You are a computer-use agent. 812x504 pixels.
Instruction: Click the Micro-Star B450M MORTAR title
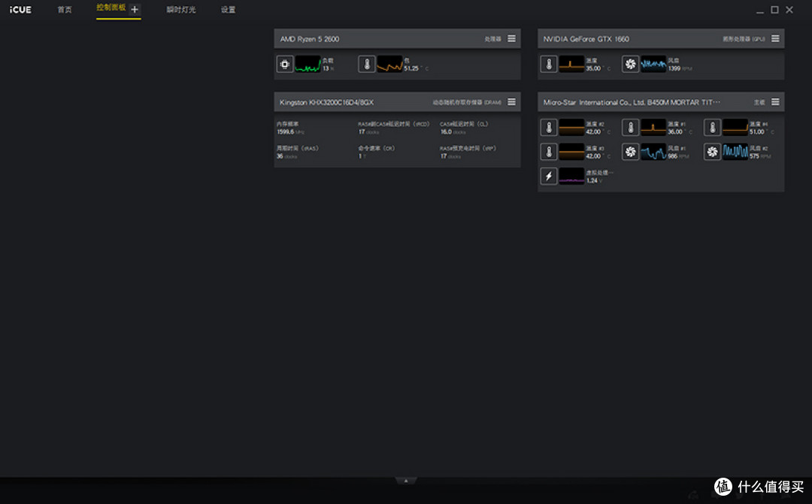tap(632, 102)
